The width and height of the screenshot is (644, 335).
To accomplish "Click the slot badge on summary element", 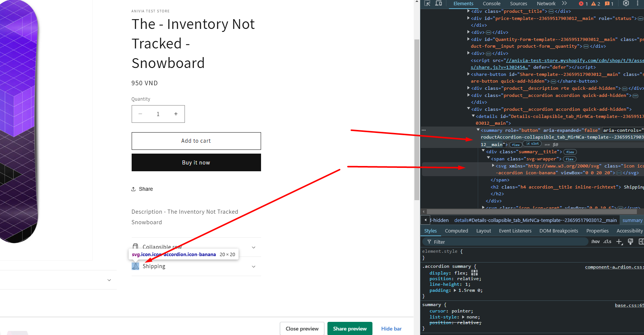I will click(532, 143).
